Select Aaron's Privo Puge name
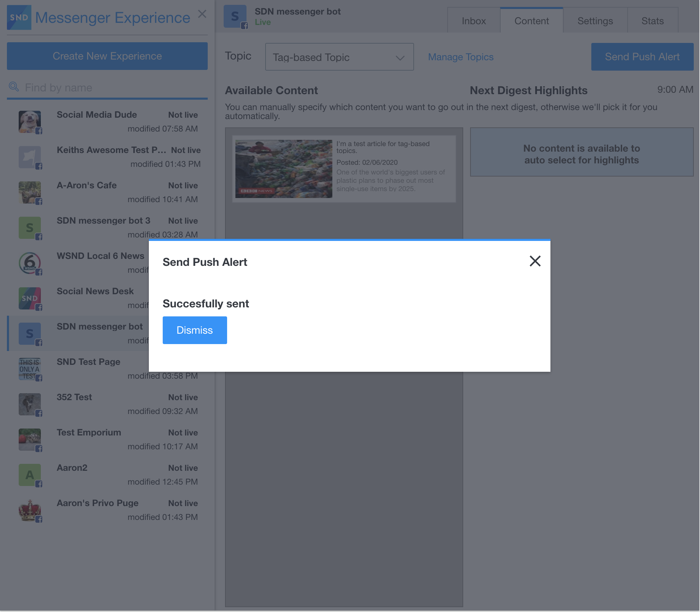The width and height of the screenshot is (700, 612). (x=98, y=503)
